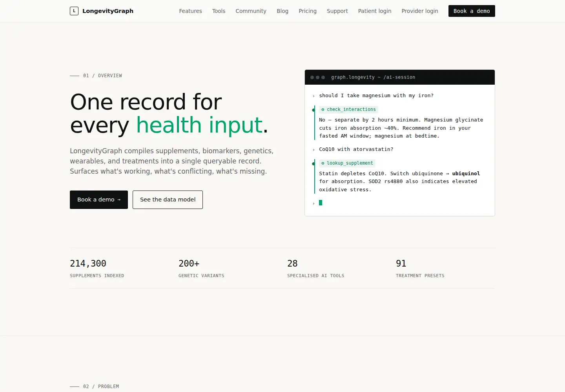Open the Support link
Image resolution: width=565 pixels, height=392 pixels.
[x=337, y=11]
